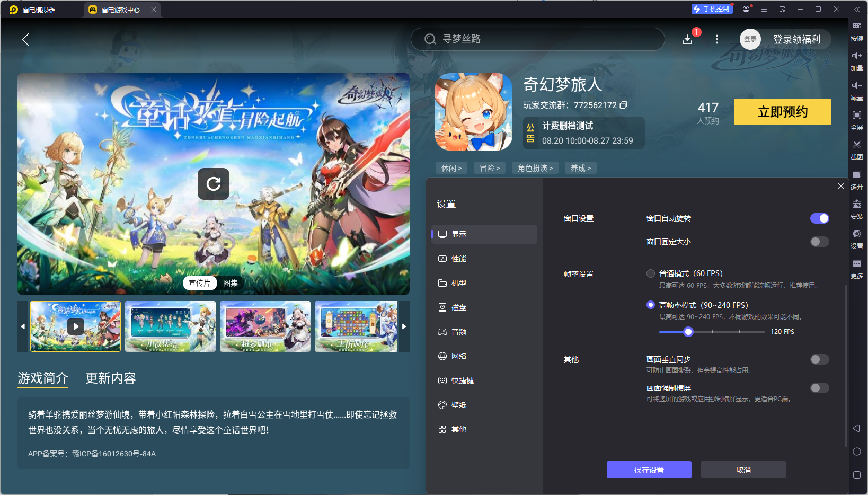
Task: Open the 更新内容 tab
Action: 111,378
